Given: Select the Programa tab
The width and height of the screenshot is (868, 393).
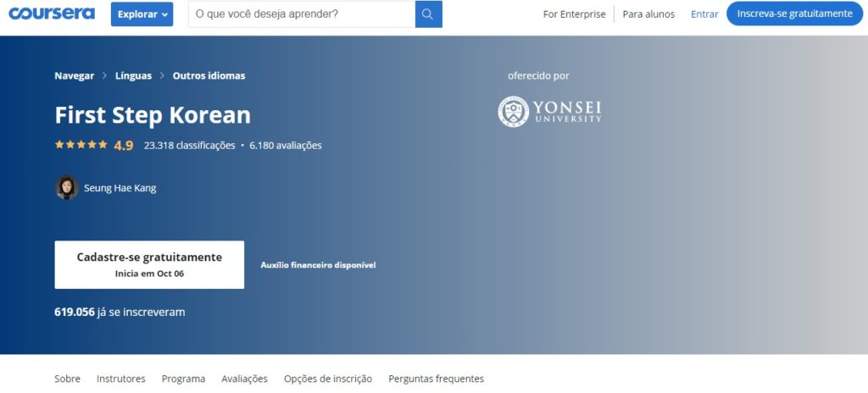Looking at the screenshot, I should point(183,379).
